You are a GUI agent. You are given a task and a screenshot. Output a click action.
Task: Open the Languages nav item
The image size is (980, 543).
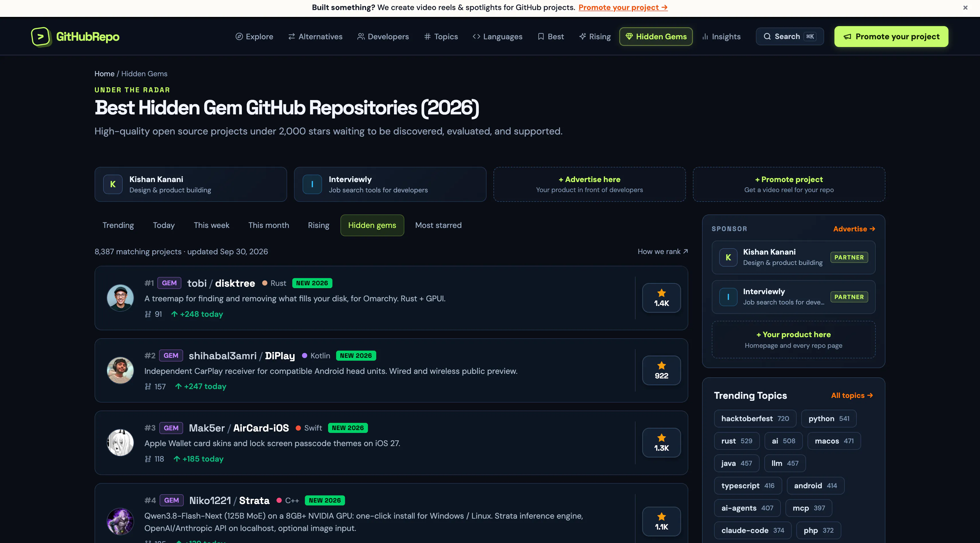497,36
